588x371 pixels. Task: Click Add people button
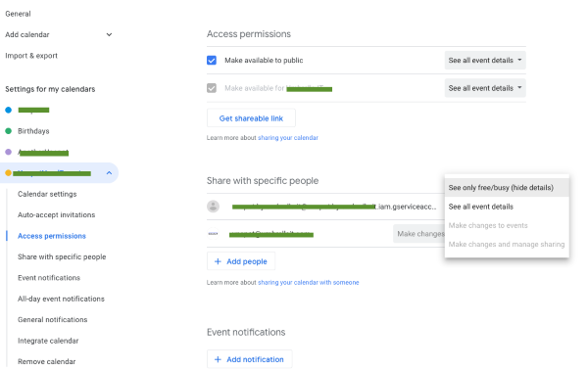(241, 261)
